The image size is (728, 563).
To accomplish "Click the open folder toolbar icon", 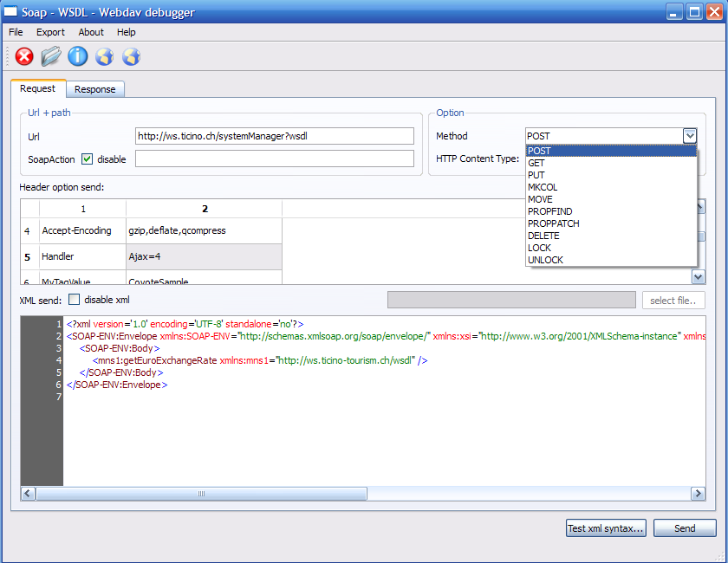I will 51,56.
